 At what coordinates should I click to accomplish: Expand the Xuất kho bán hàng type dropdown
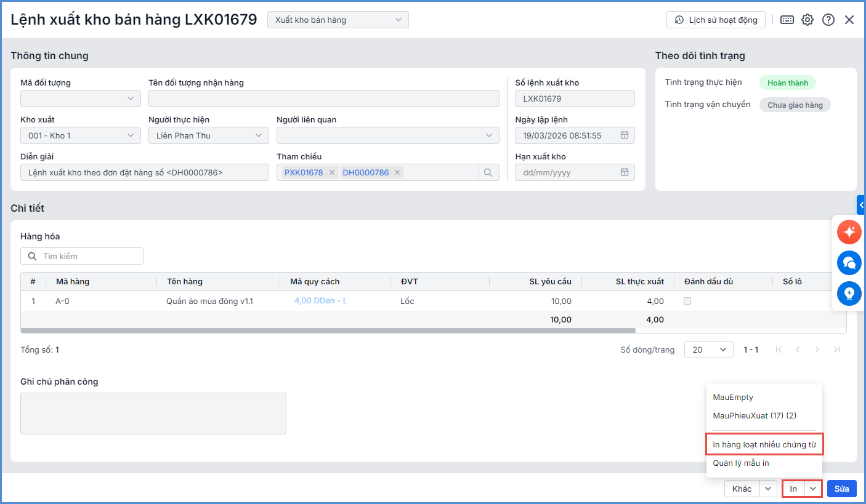pos(338,20)
